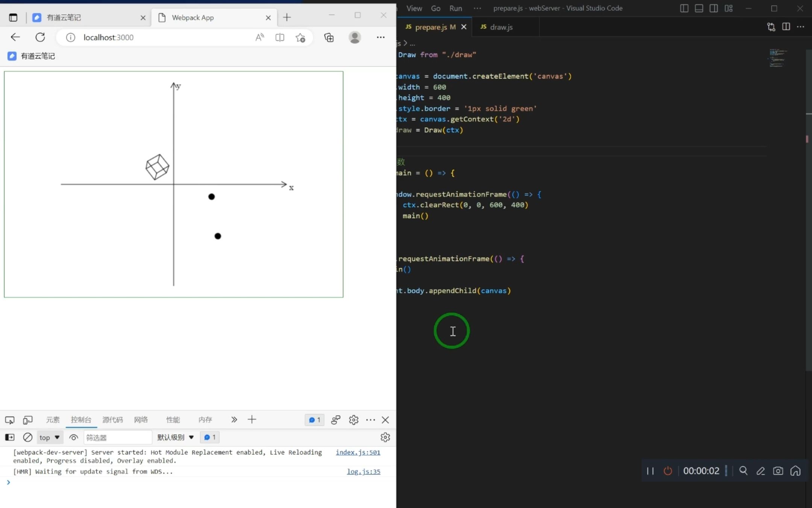Open browser Collections
812x508 pixels.
click(x=329, y=37)
